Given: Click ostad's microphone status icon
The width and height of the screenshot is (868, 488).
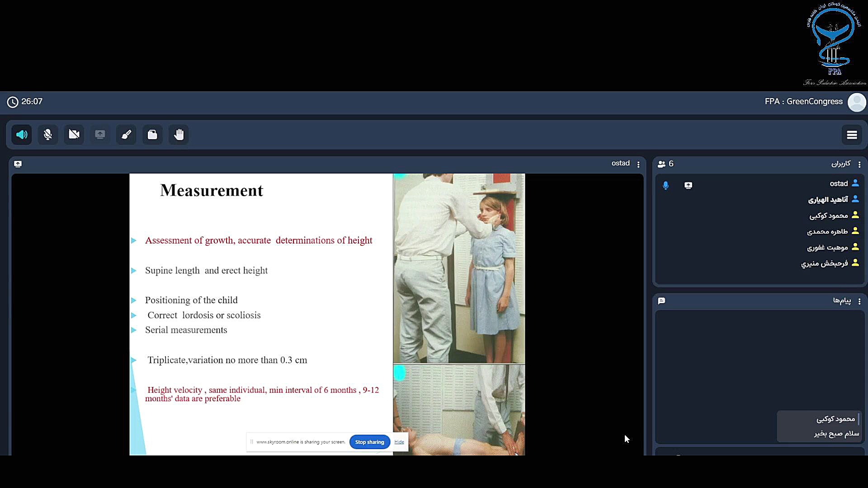Looking at the screenshot, I should pos(665,185).
